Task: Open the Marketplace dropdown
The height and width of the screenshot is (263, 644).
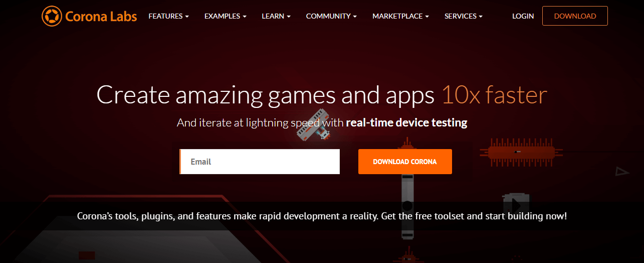Action: (x=400, y=16)
